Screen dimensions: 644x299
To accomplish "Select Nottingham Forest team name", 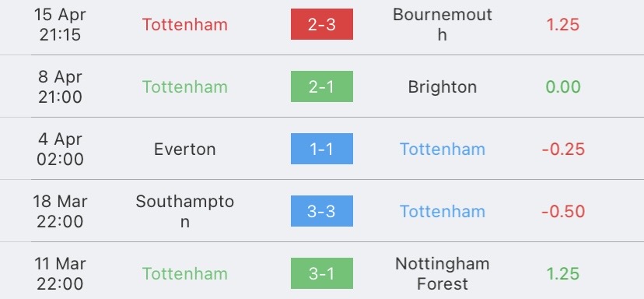I will coord(443,273).
